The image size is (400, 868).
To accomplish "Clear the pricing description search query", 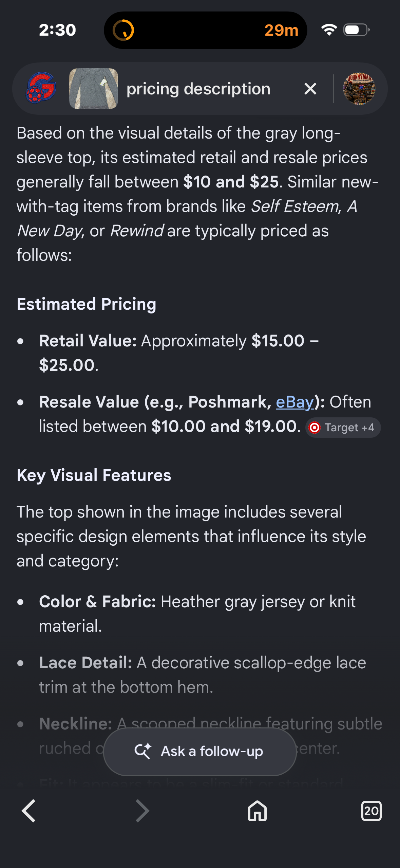I will point(310,89).
